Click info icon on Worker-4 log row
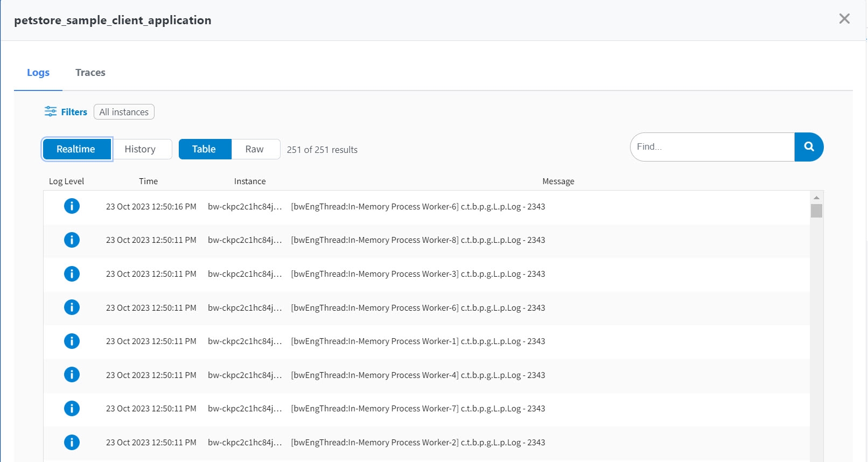Viewport: 868px width, 462px height. click(x=72, y=375)
